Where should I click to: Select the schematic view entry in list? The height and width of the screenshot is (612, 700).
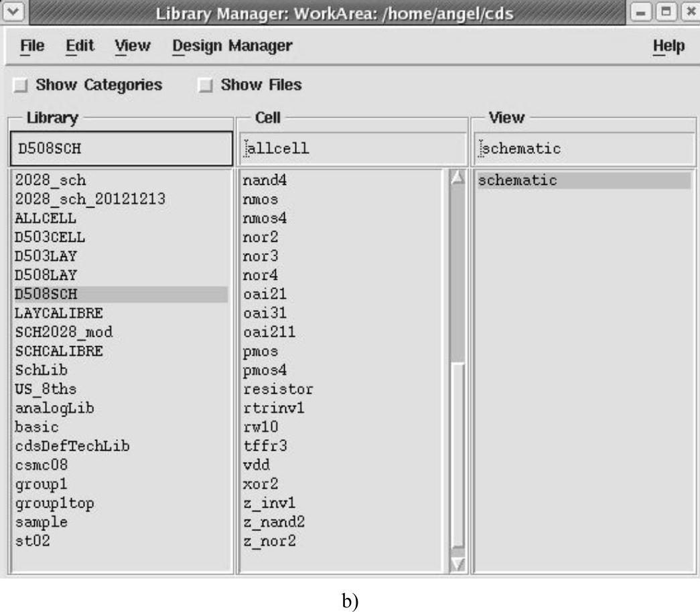click(x=516, y=181)
